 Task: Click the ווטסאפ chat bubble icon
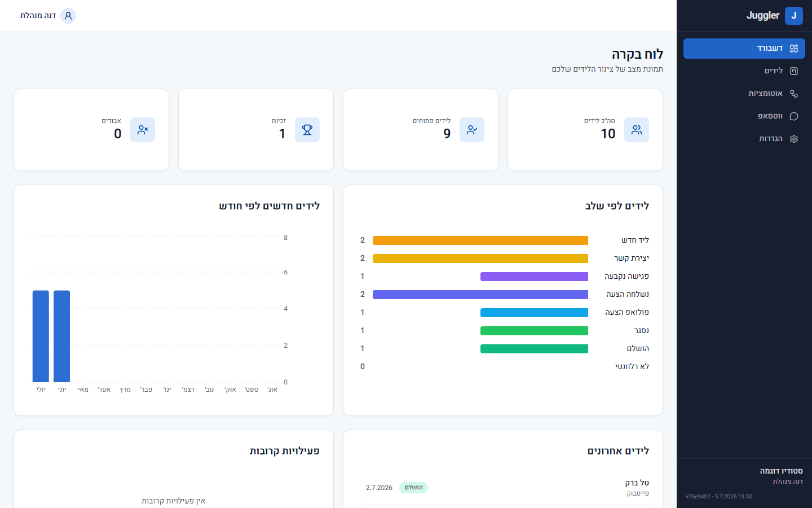point(794,116)
